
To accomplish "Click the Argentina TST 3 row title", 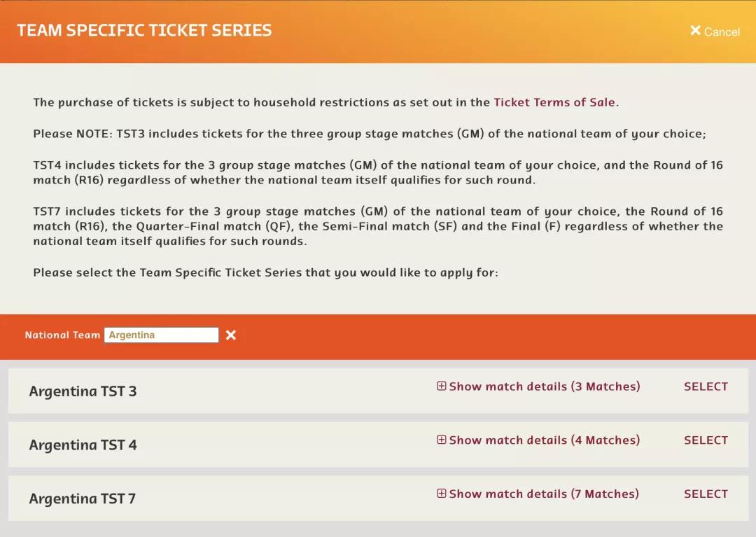I will pos(83,391).
